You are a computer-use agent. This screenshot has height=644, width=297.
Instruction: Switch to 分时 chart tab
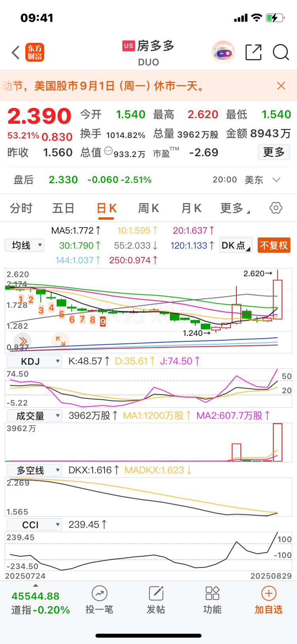[21, 208]
